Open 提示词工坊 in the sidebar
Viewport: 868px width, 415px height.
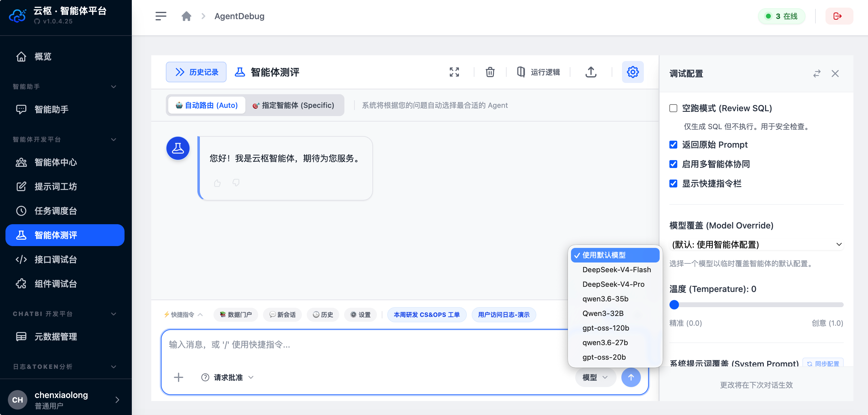point(65,187)
